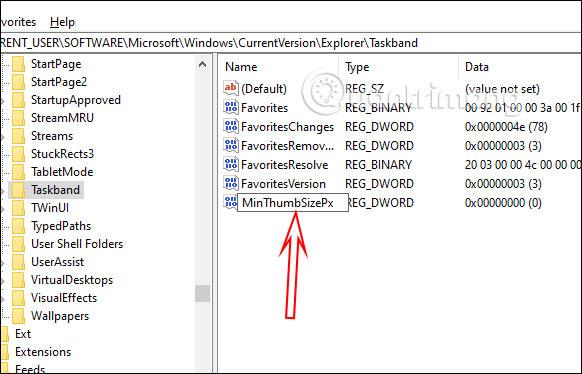Click the Taskband folder icon
This screenshot has width=582, height=374.
tap(18, 190)
